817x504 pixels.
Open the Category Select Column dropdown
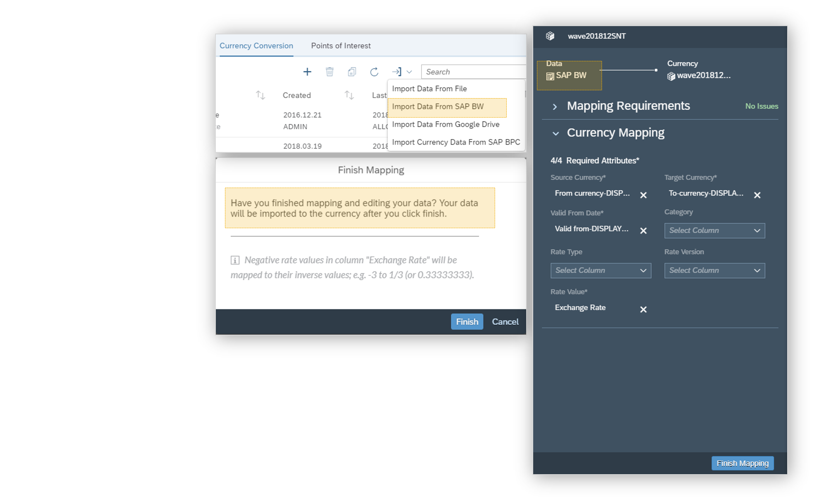pos(714,231)
